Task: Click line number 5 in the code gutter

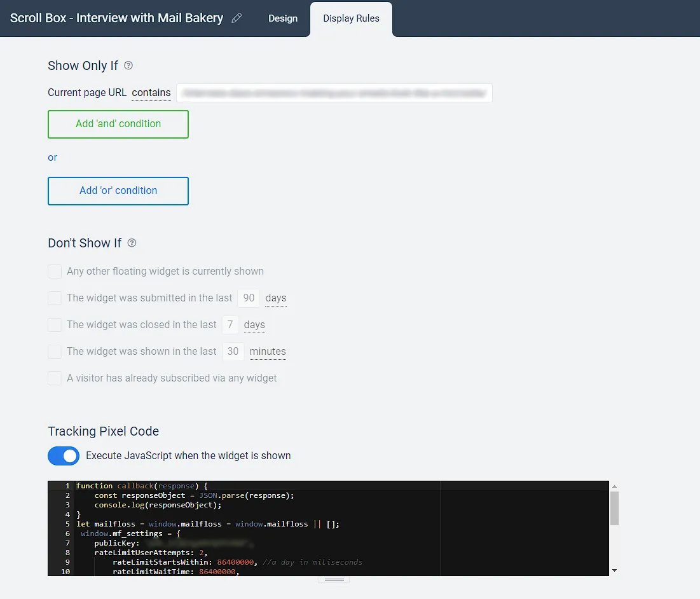Action: point(67,524)
